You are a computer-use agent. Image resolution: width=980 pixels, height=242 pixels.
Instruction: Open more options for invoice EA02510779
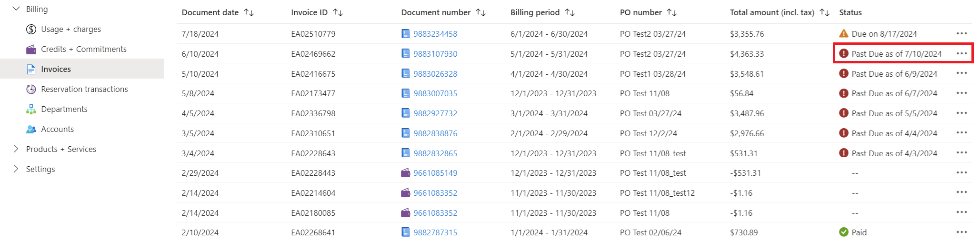tap(961, 33)
